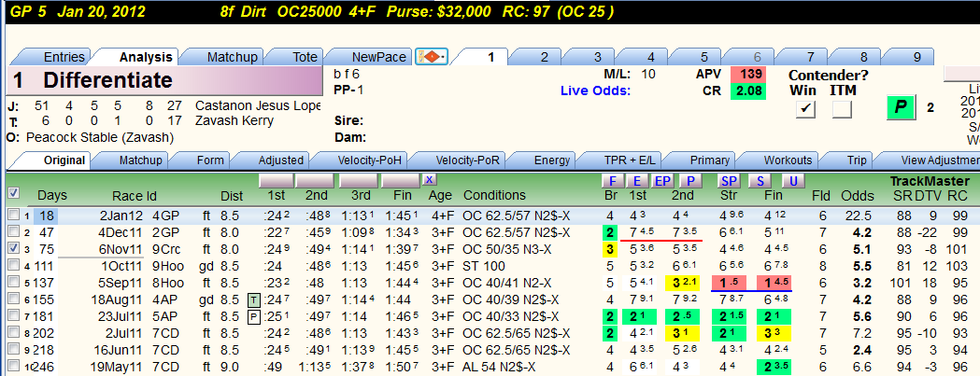The width and height of the screenshot is (980, 376).
Task: Check the row 6 checkbox for 18Aug11
Action: pyautogui.click(x=12, y=299)
